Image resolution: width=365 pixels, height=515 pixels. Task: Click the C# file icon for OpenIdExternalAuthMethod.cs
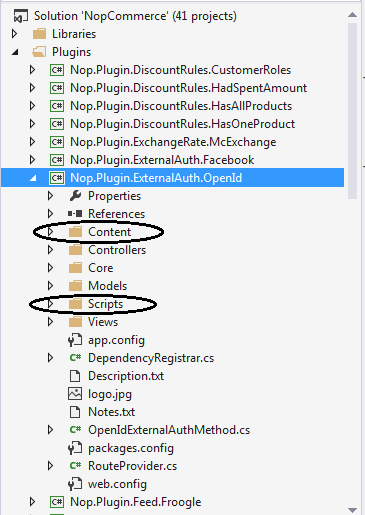point(75,430)
